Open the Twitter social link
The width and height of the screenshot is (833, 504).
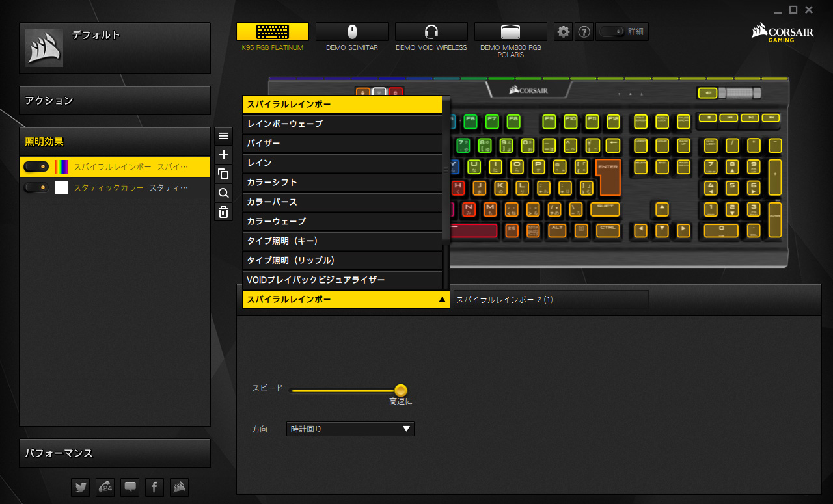coord(81,487)
